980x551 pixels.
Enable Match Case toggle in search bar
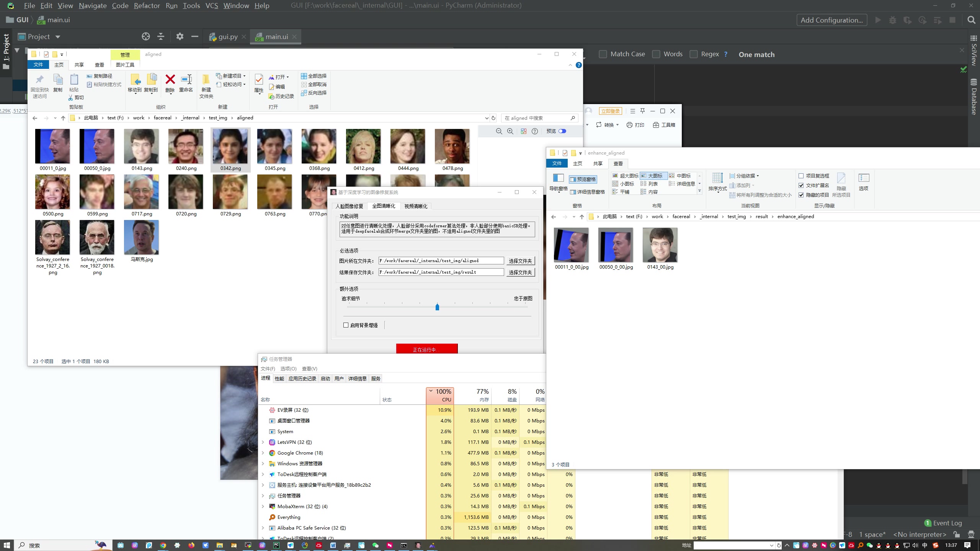pos(603,54)
